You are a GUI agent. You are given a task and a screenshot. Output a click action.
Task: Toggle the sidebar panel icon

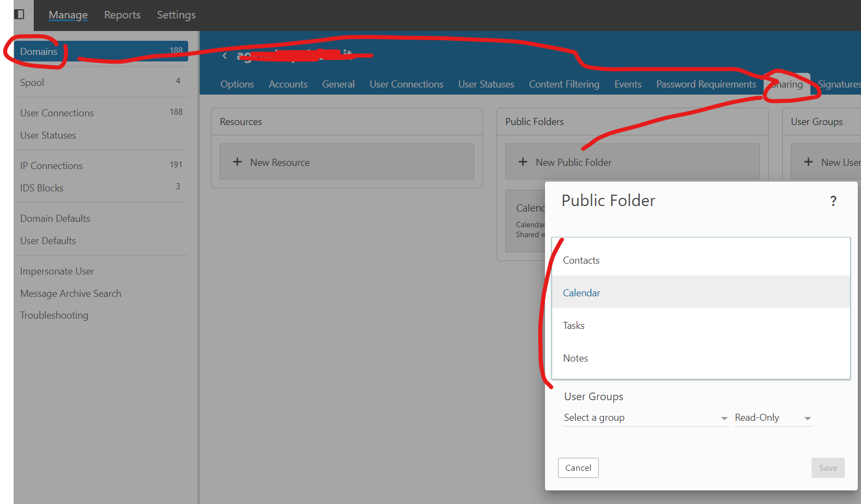click(19, 14)
